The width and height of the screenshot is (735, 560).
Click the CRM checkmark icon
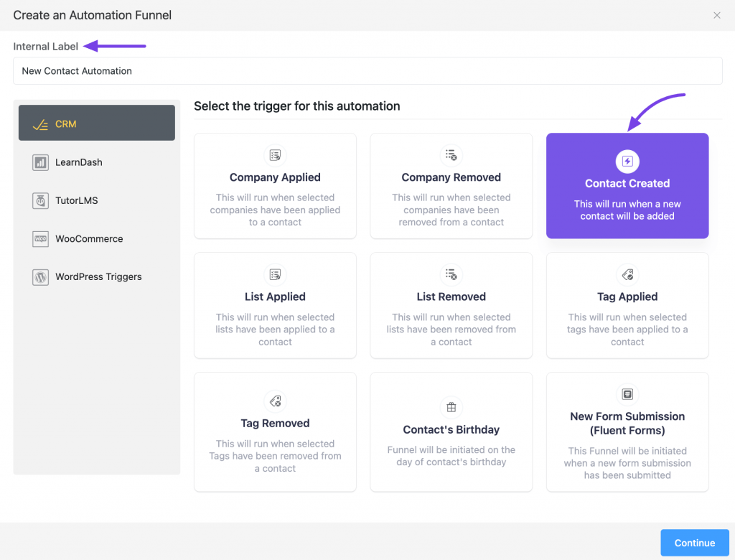pyautogui.click(x=39, y=123)
